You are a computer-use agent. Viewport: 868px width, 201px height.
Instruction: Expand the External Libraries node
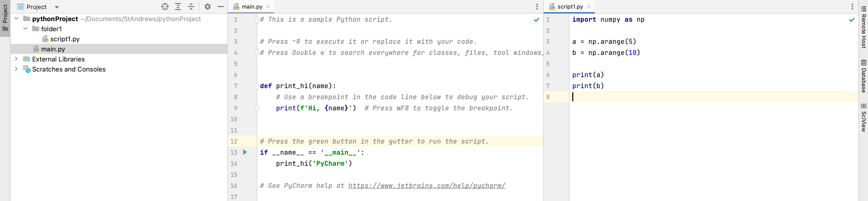pyautogui.click(x=17, y=59)
